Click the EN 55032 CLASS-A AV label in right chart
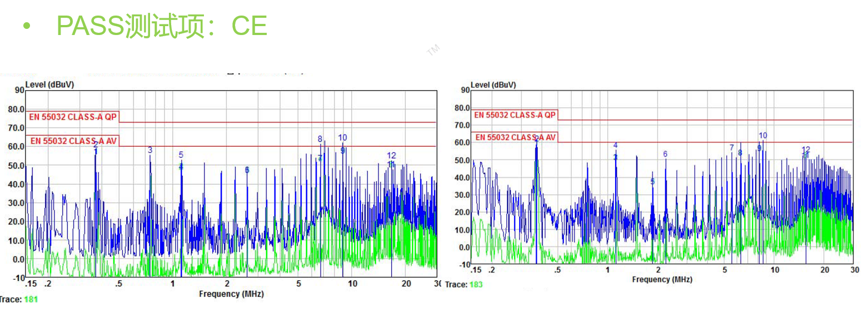The image size is (868, 313). coord(515,137)
